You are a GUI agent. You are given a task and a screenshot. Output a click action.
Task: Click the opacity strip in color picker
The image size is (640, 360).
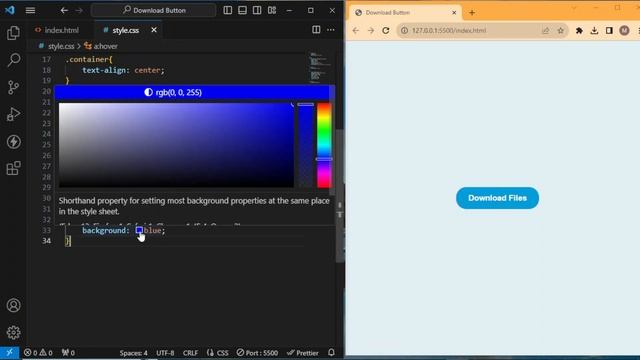(x=305, y=145)
